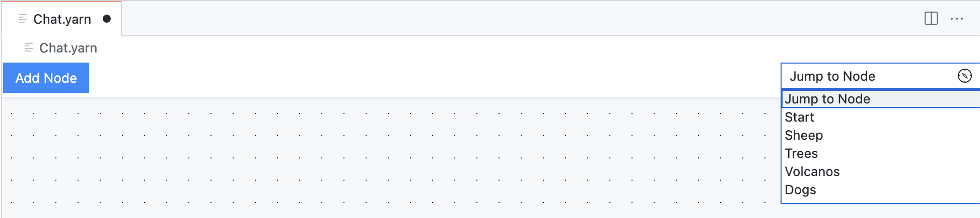Open the more actions ellipsis menu

pyautogui.click(x=956, y=19)
